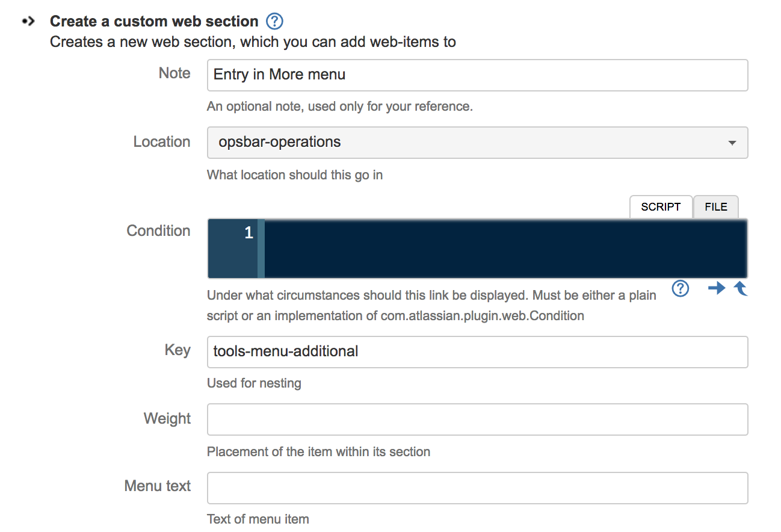Focus the Note field containing Entry in More menu
The image size is (781, 532).
477,75
